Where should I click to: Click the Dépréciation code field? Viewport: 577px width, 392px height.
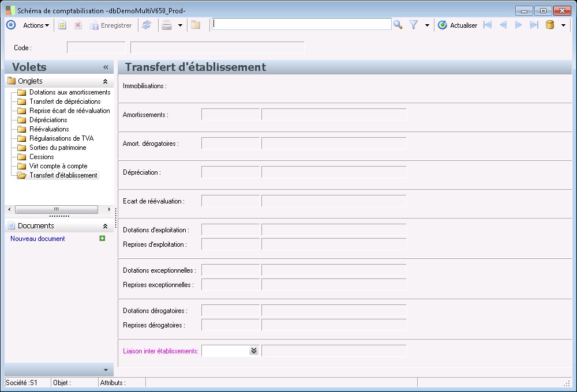pyautogui.click(x=231, y=172)
